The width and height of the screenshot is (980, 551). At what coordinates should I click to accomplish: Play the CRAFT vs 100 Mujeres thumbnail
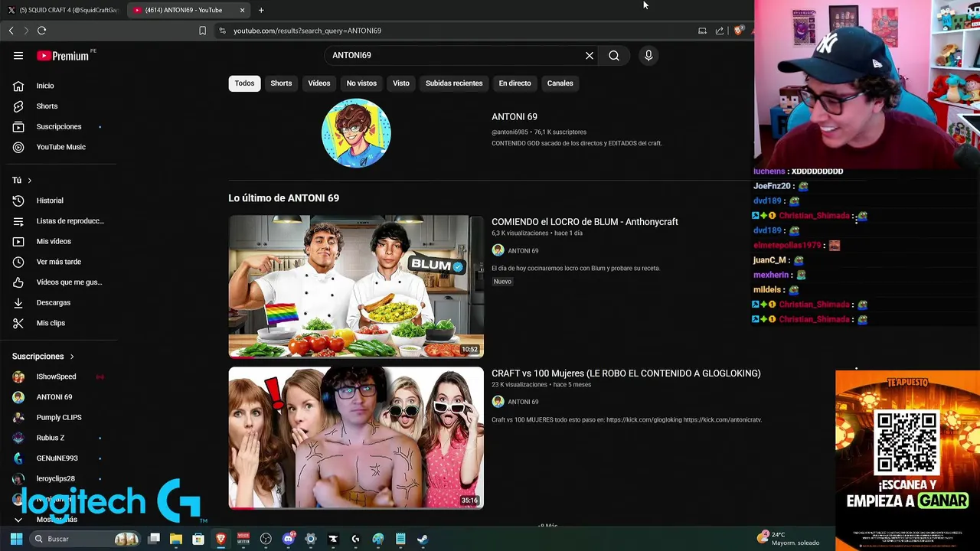tap(356, 438)
